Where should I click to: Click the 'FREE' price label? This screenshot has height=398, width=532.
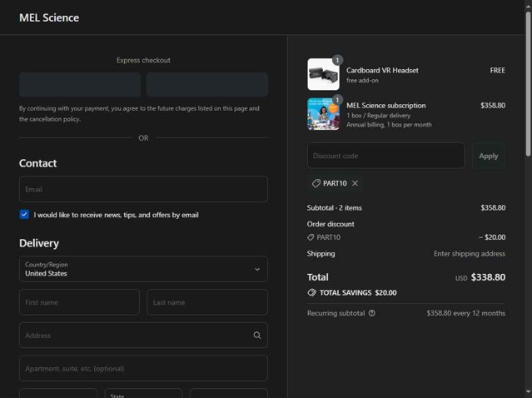click(x=498, y=70)
